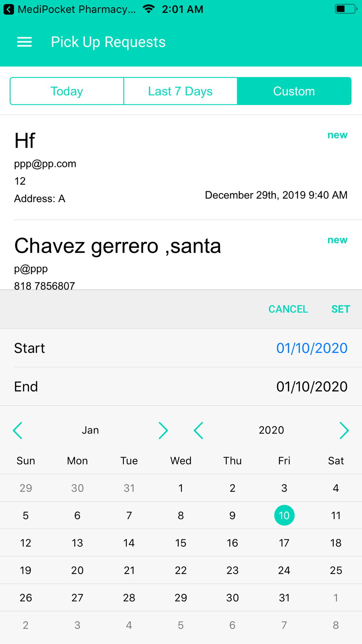The height and width of the screenshot is (644, 362).
Task: Go to previous month arrow
Action: (18, 430)
